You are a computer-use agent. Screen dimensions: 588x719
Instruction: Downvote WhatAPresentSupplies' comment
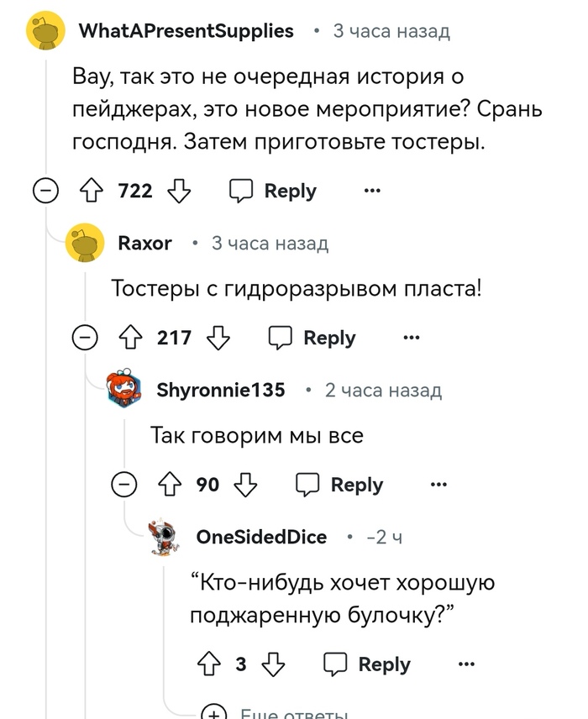tap(179, 192)
